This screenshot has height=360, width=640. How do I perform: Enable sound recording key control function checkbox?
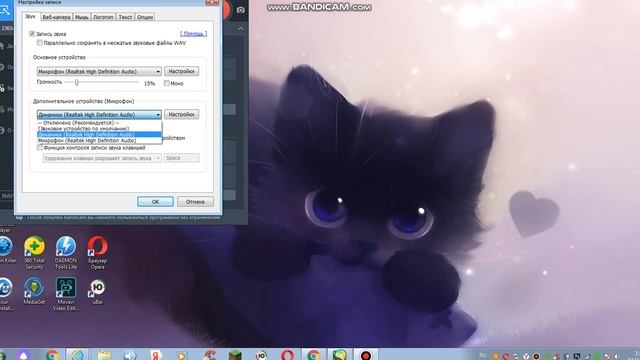pyautogui.click(x=40, y=147)
